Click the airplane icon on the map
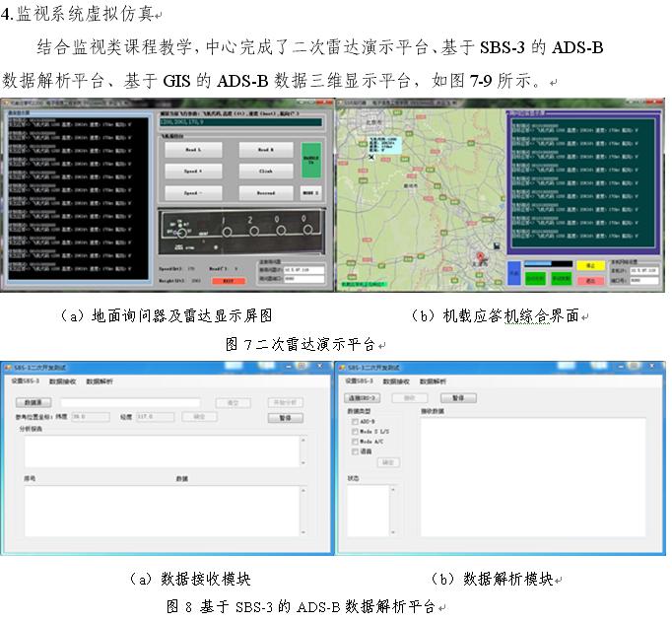Screen dimensions: 672x622 [x=370, y=157]
